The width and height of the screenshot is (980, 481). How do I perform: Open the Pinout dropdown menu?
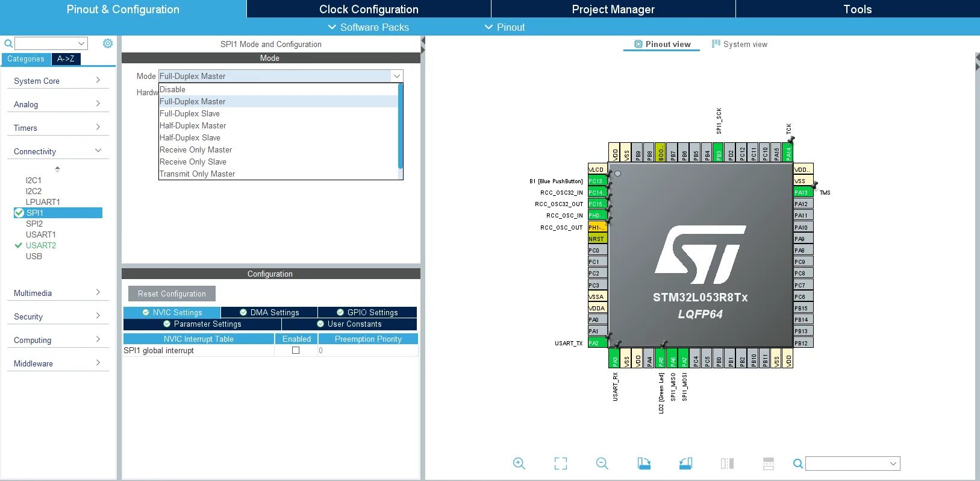505,27
